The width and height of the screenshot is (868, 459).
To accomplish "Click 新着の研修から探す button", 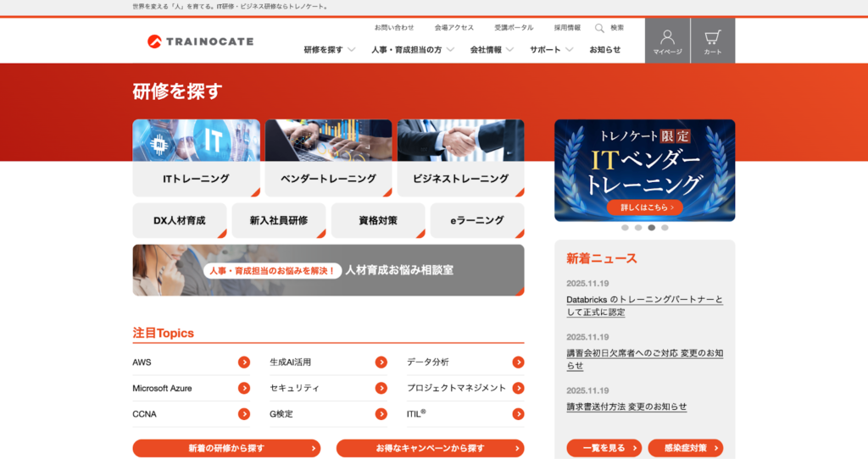I will point(226,448).
